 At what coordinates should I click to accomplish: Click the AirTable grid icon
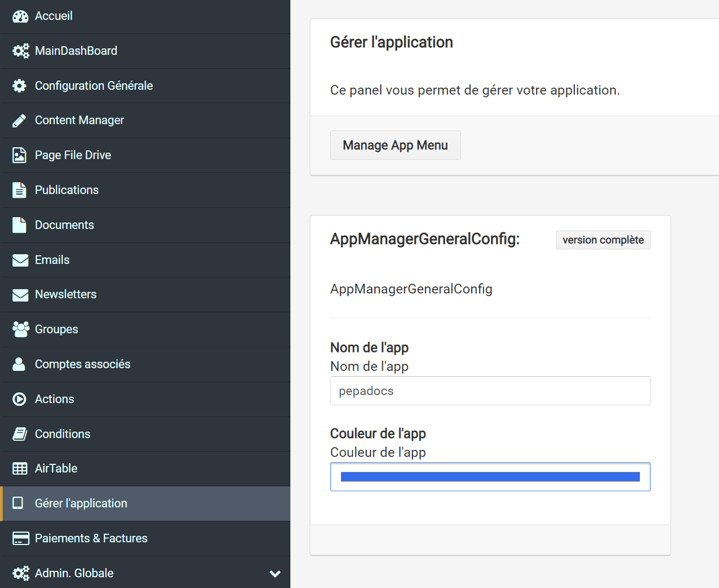[x=20, y=469]
